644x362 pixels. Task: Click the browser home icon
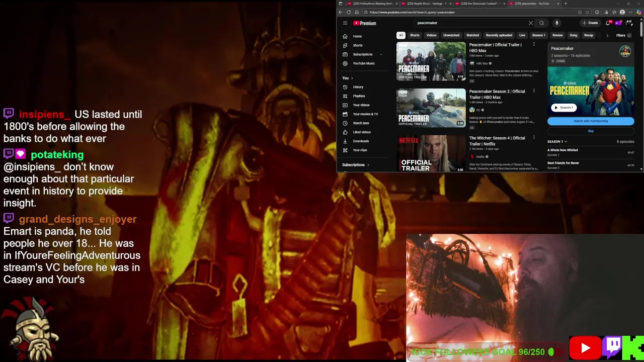pos(357,12)
